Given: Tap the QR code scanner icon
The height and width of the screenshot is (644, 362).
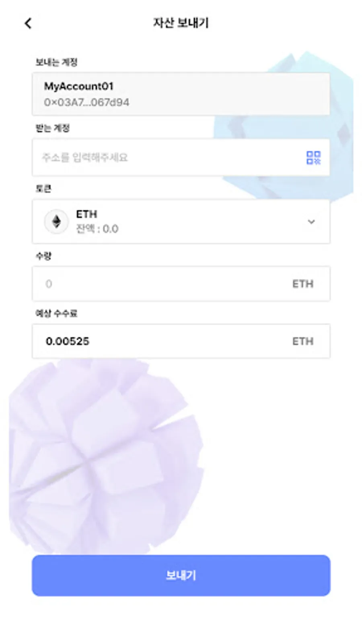Looking at the screenshot, I should point(313,158).
